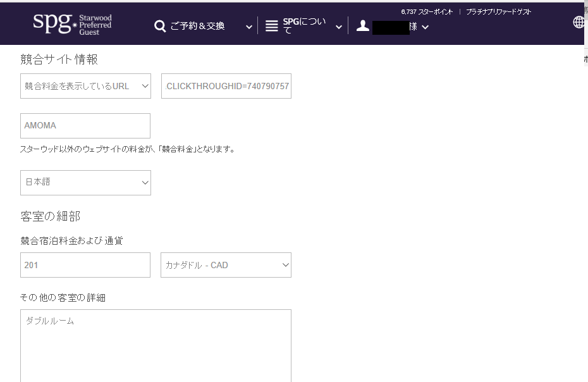Click the SPG Starwood Preferred Guest logo
This screenshot has width=588, height=382.
pos(72,25)
